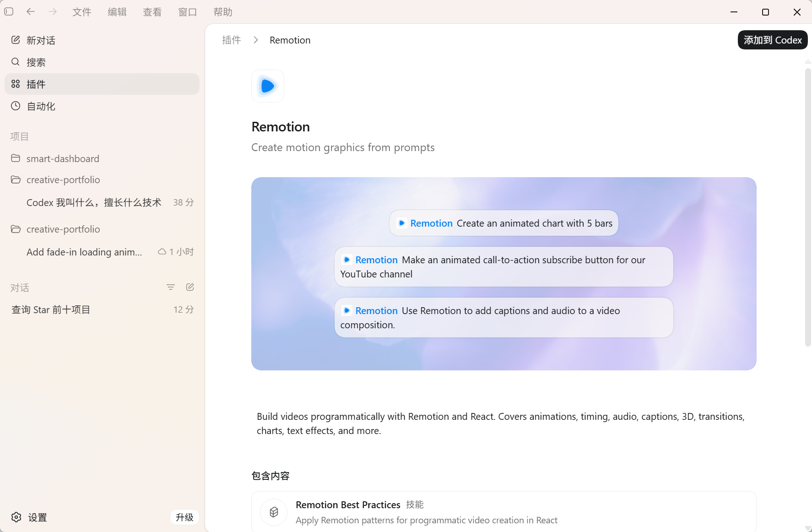Click the filter icon in 对话 section
Screen dimensions: 812x532
pos(171,287)
